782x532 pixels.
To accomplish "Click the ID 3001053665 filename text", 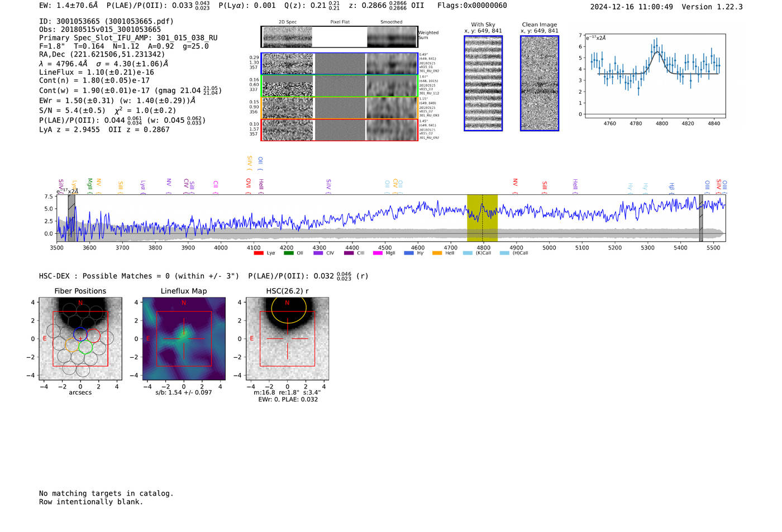I will 106,21.
